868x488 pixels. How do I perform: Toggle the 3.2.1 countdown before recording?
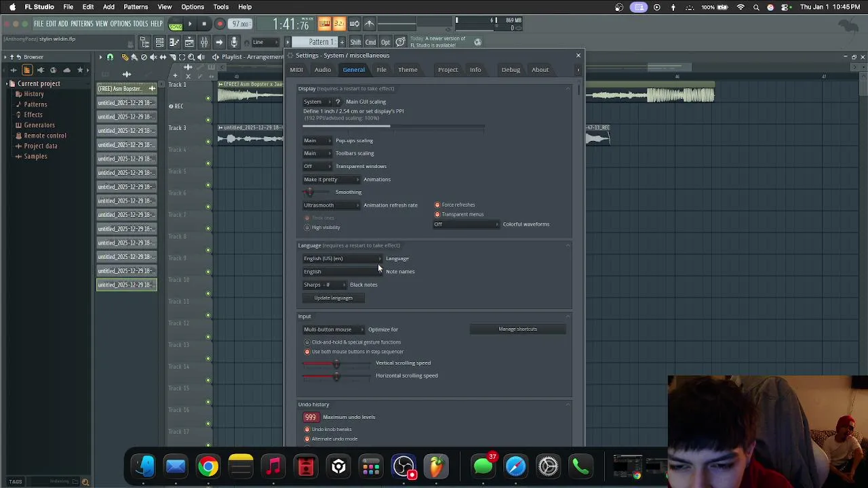(339, 24)
